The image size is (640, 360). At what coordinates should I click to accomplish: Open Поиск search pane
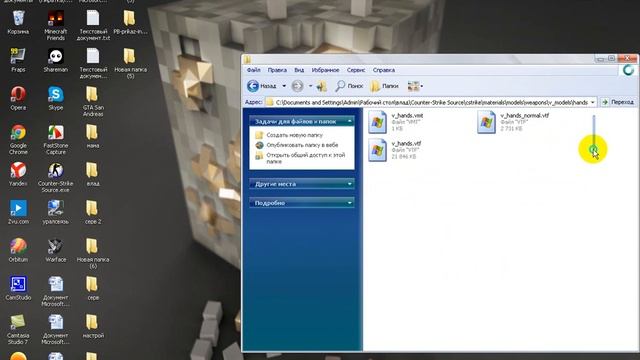(x=349, y=86)
